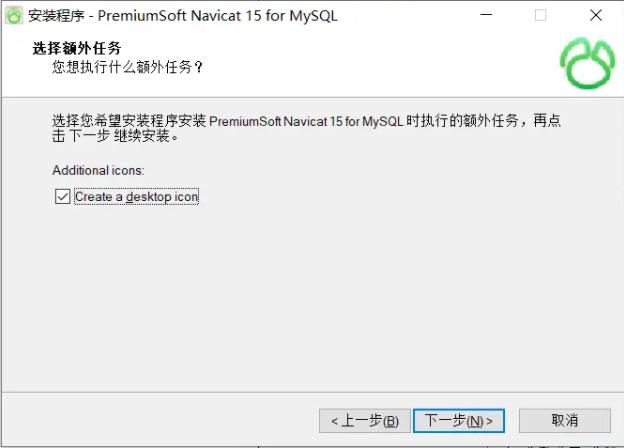The image size is (624, 448).
Task: Click the 'Additional icons:' group label
Action: click(x=98, y=170)
